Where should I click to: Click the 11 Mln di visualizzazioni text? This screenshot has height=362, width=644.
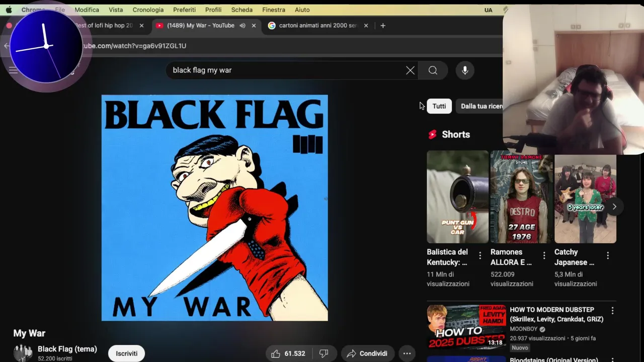point(448,279)
